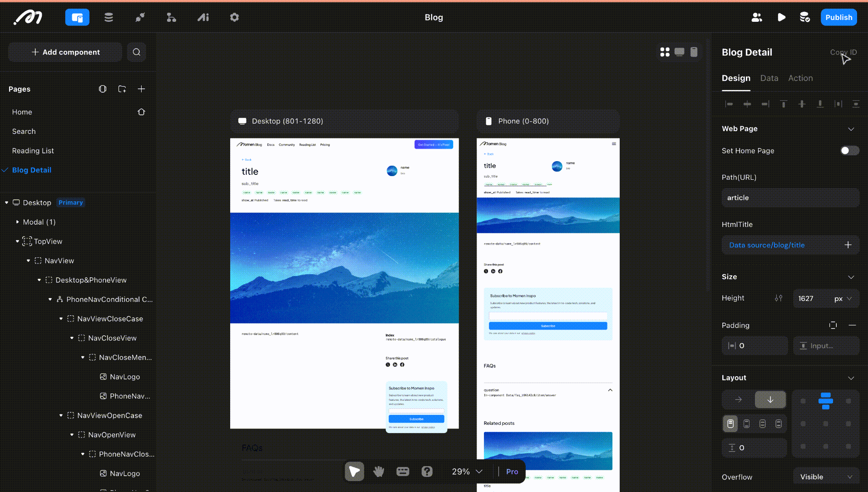Select vertical layout direction arrow
868x492 pixels.
point(770,400)
